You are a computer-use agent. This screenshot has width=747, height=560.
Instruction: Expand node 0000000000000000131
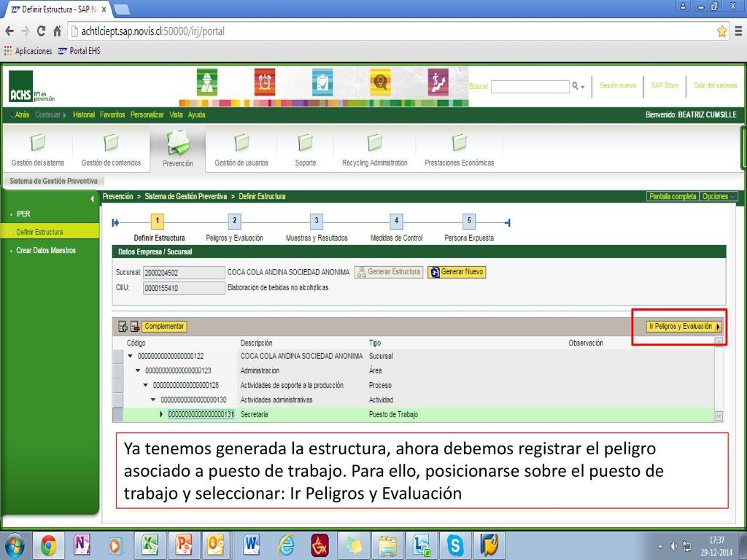(x=161, y=414)
